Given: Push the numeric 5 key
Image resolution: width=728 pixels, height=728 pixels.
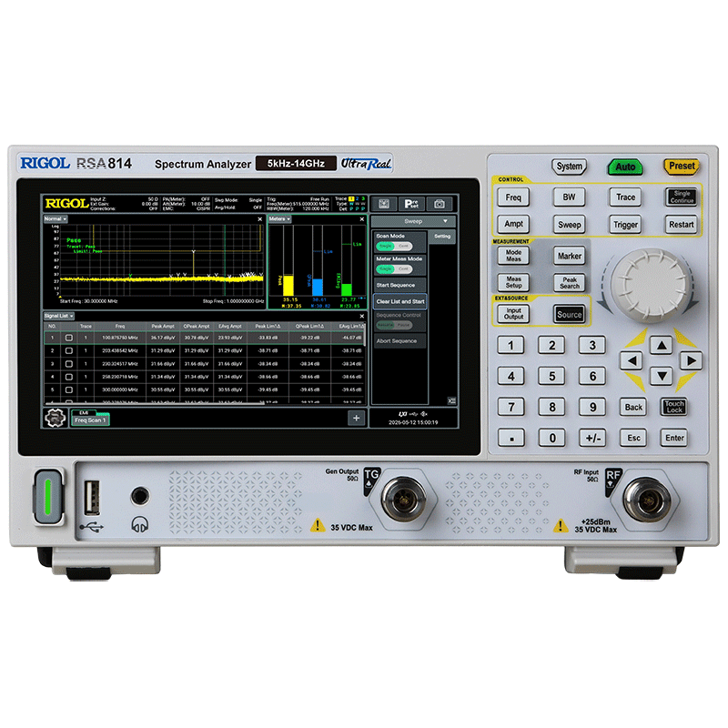Looking at the screenshot, I should (551, 376).
